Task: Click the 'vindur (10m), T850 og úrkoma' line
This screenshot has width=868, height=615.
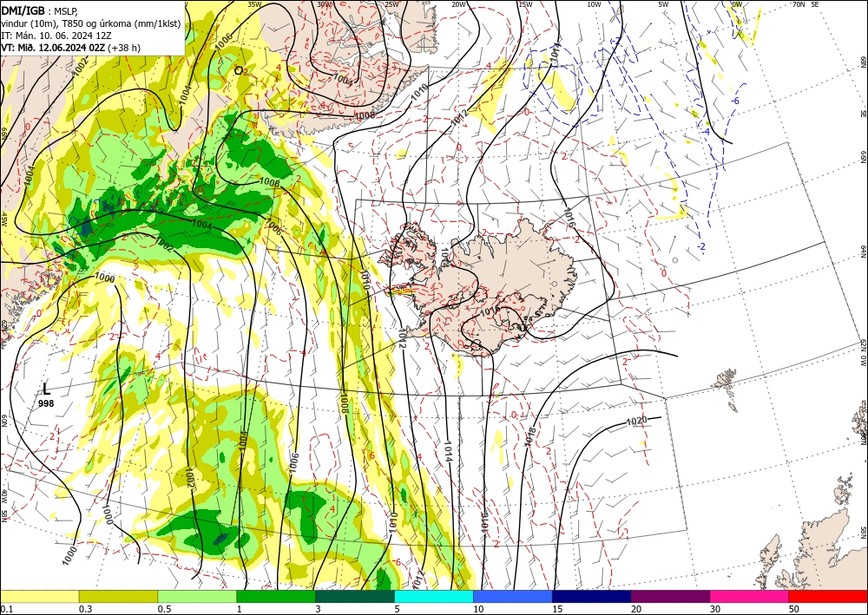Action: [91, 23]
